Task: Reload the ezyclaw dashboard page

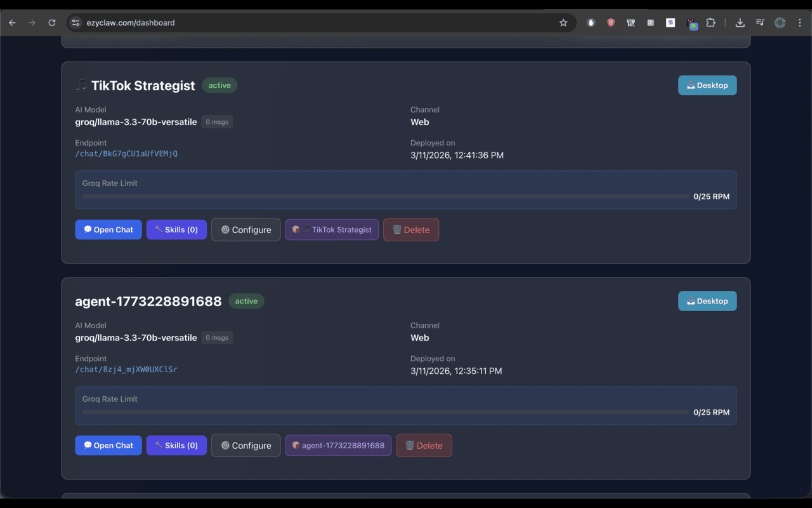Action: pyautogui.click(x=52, y=23)
